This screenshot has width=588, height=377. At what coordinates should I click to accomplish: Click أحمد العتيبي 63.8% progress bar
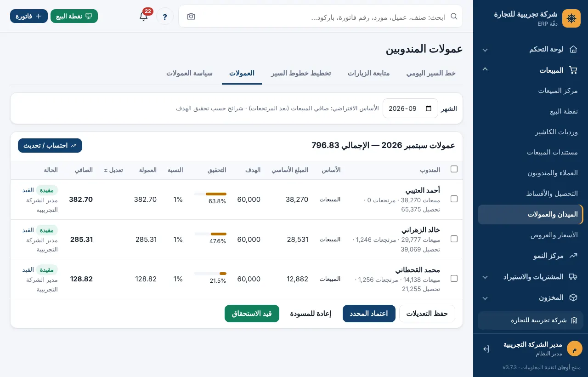tap(210, 194)
